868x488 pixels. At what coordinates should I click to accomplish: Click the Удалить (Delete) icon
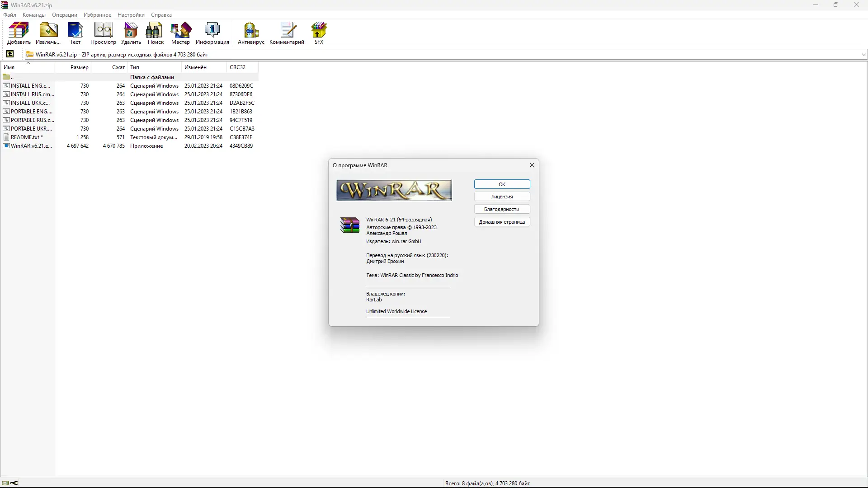pos(131,33)
